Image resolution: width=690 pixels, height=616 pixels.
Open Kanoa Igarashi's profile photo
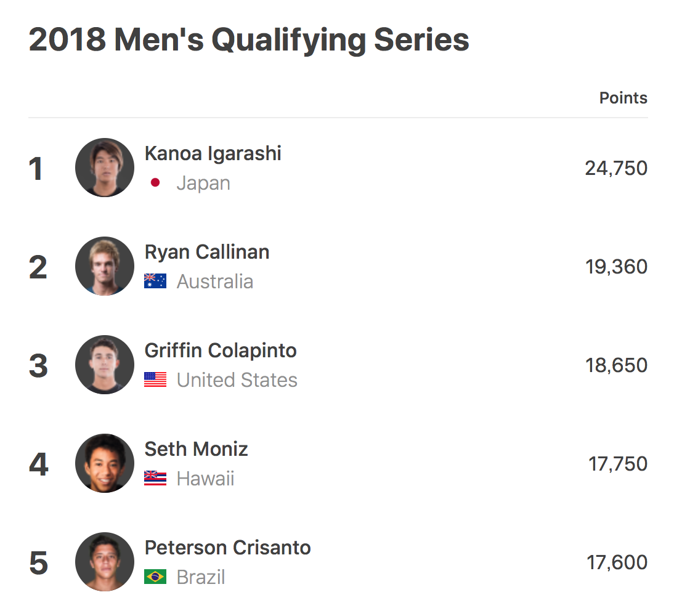[105, 168]
